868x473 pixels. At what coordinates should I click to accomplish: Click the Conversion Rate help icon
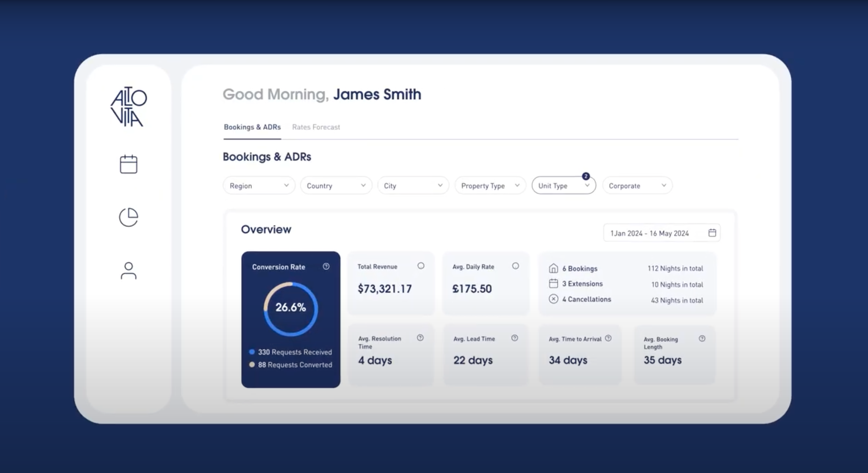click(326, 266)
